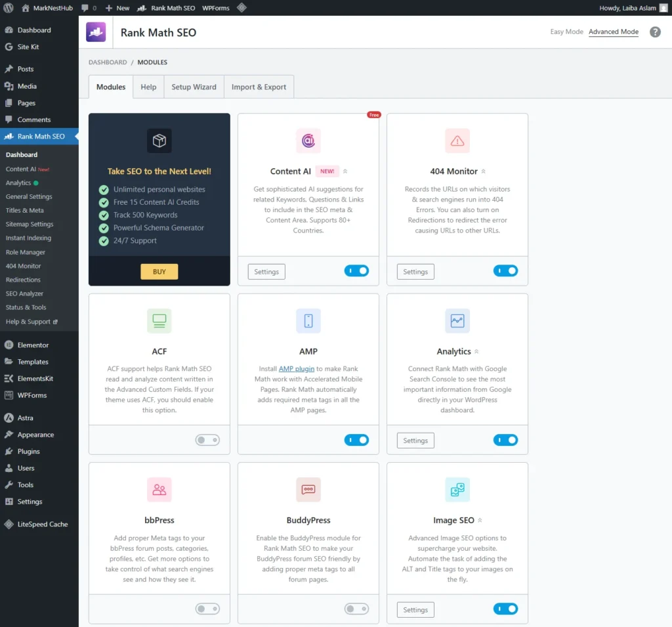Screen dimensions: 672x627
Task: Click the AMP mobile phone icon
Action: 308,321
